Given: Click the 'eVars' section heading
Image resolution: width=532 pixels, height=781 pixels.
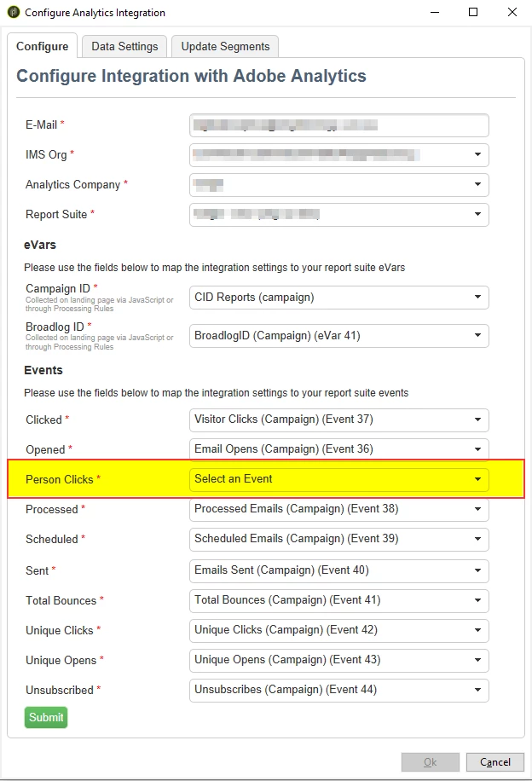Looking at the screenshot, I should (40, 245).
